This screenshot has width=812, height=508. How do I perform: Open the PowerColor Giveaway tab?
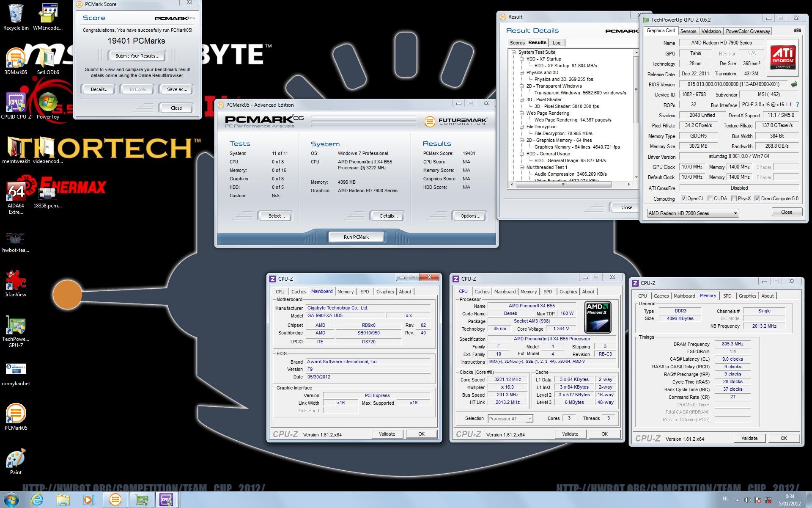(748, 31)
